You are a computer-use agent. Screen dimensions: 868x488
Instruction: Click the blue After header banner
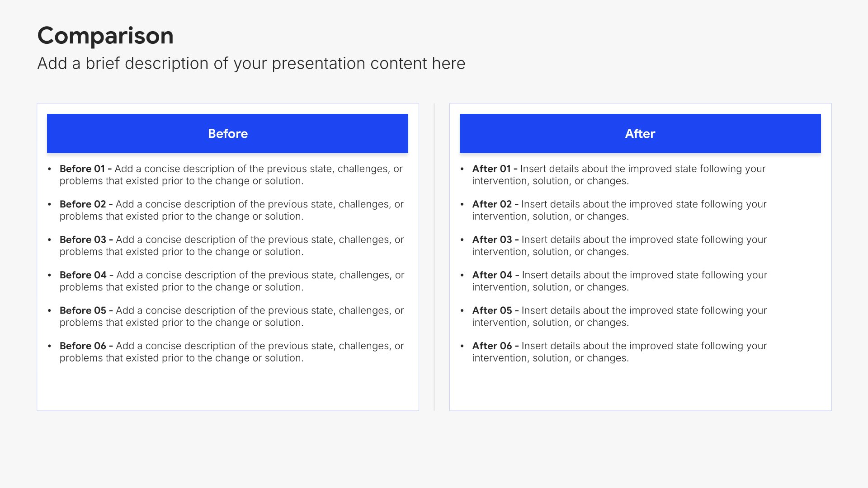point(640,133)
